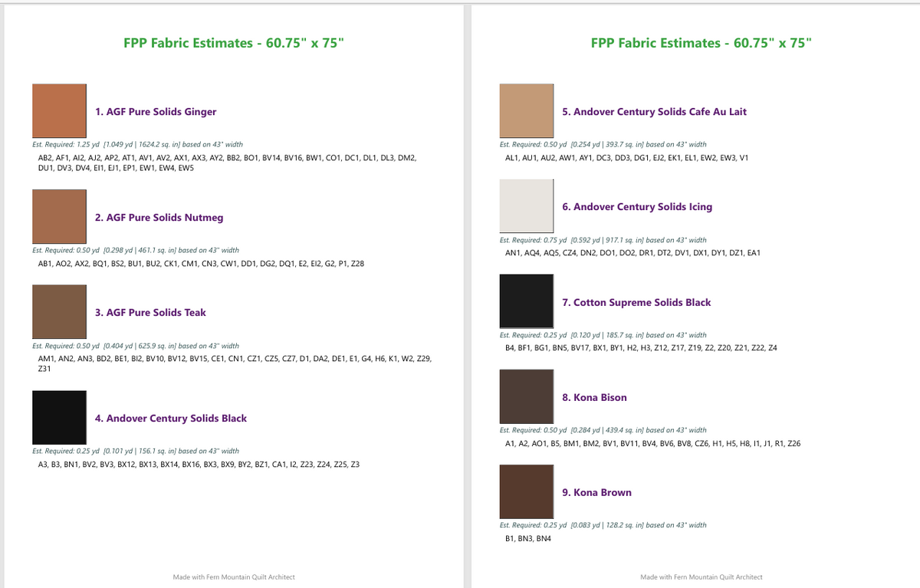
Task: Click the Kona Brown piece list B1, BN3, BN4
Action: tap(527, 539)
